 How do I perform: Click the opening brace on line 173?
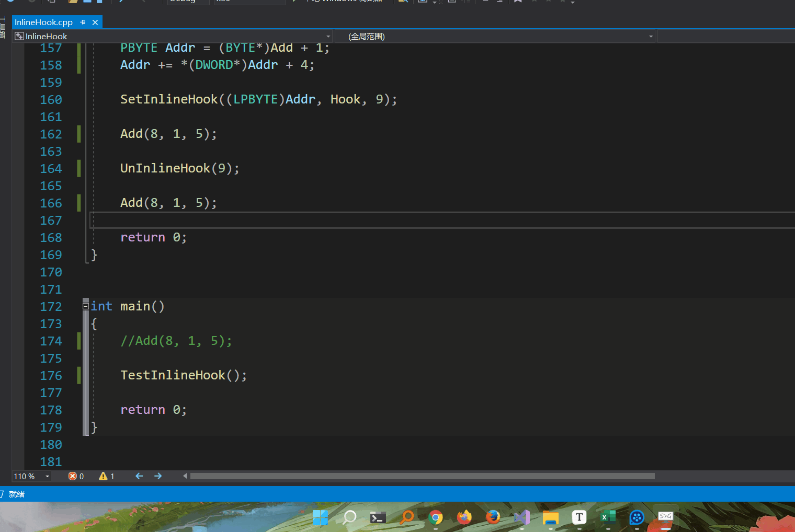point(94,323)
